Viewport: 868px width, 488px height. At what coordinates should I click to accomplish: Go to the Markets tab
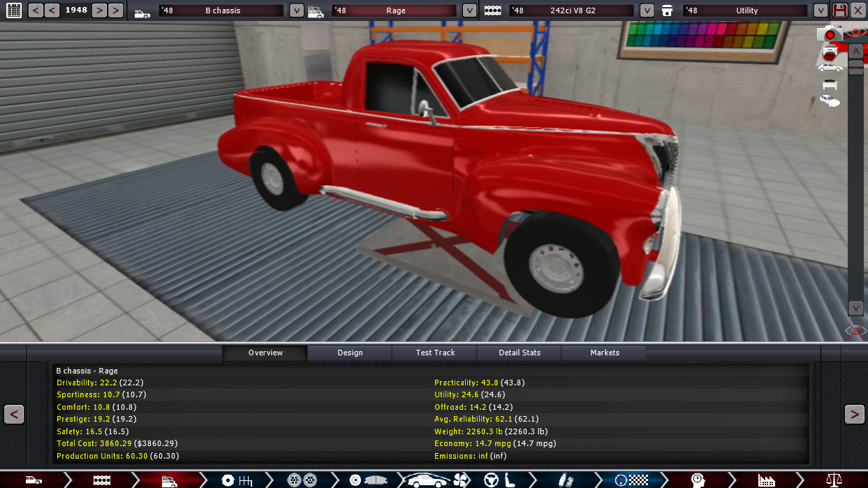tap(605, 353)
